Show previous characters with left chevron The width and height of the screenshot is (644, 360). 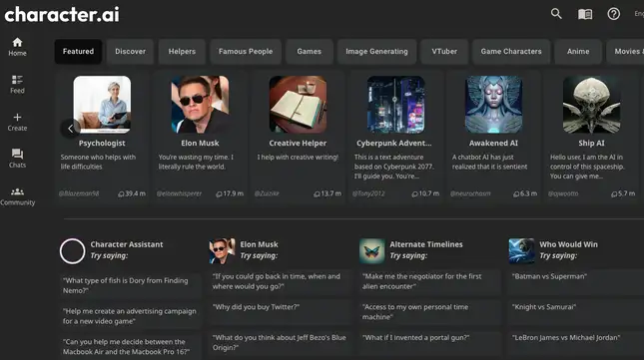pos(70,129)
